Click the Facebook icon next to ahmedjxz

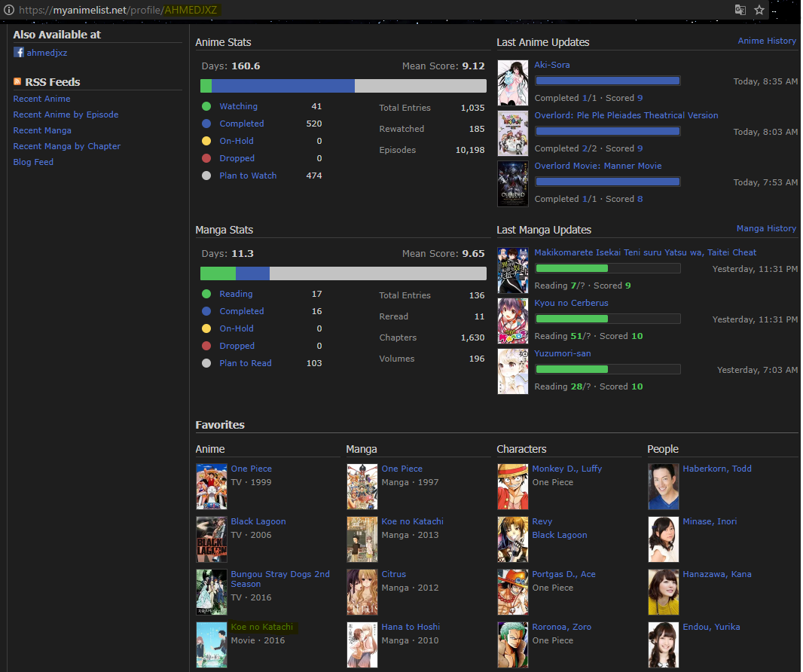pos(18,53)
